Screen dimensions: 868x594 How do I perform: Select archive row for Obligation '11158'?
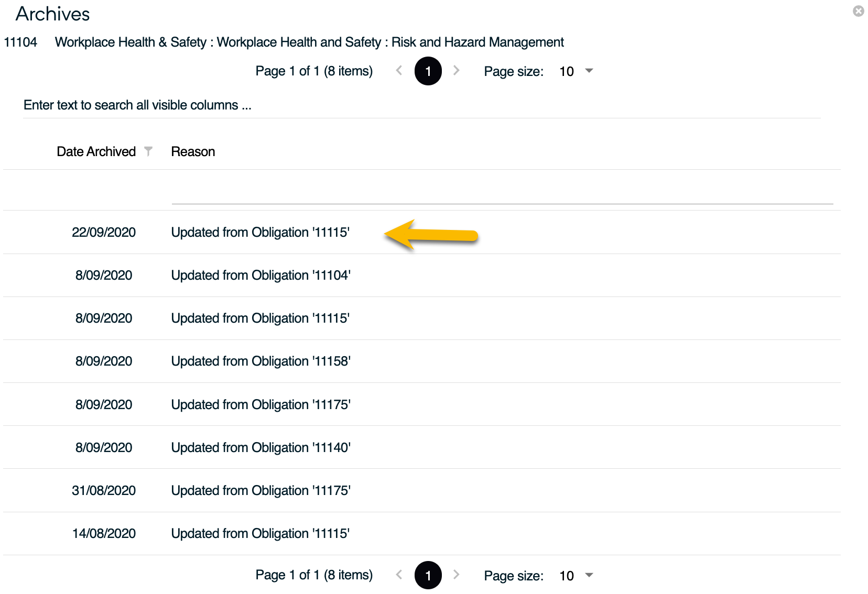[261, 361]
